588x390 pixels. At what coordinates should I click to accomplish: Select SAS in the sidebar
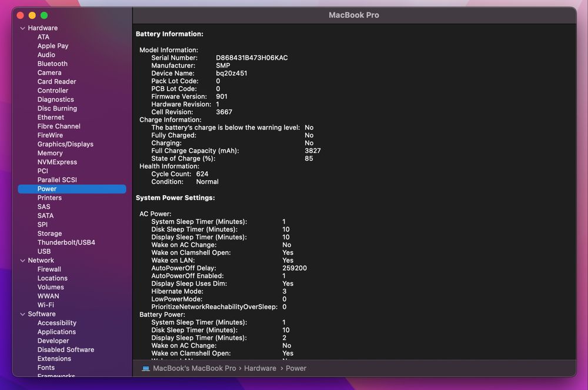click(x=44, y=206)
